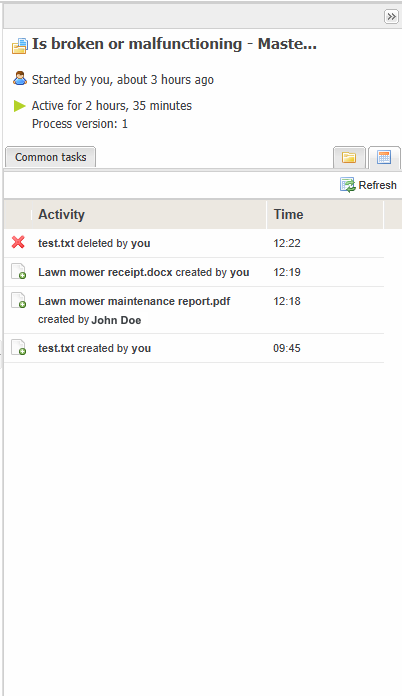Viewport: 402px width, 696px height.
Task: Click the created-document icon for the maintenance report.pdf
Action: (18, 301)
